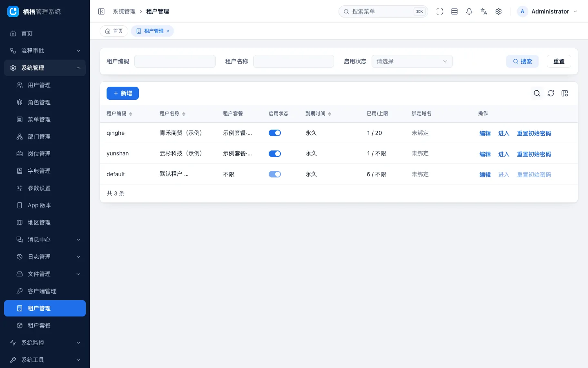588x368 pixels.
Task: Expand 系统工具 menu
Action: click(x=45, y=360)
